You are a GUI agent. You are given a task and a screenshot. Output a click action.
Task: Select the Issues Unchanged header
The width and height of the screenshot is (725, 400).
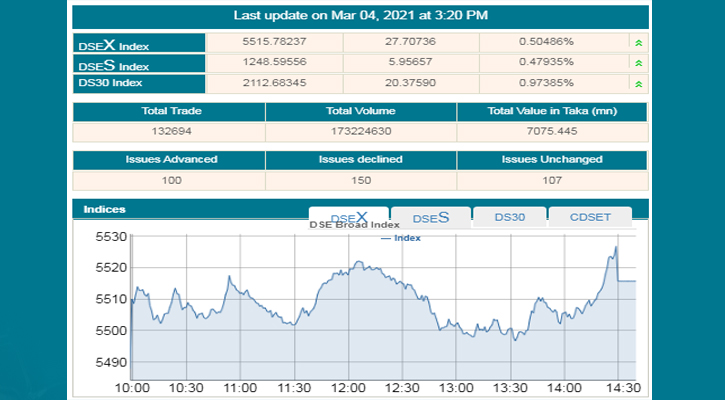552,159
